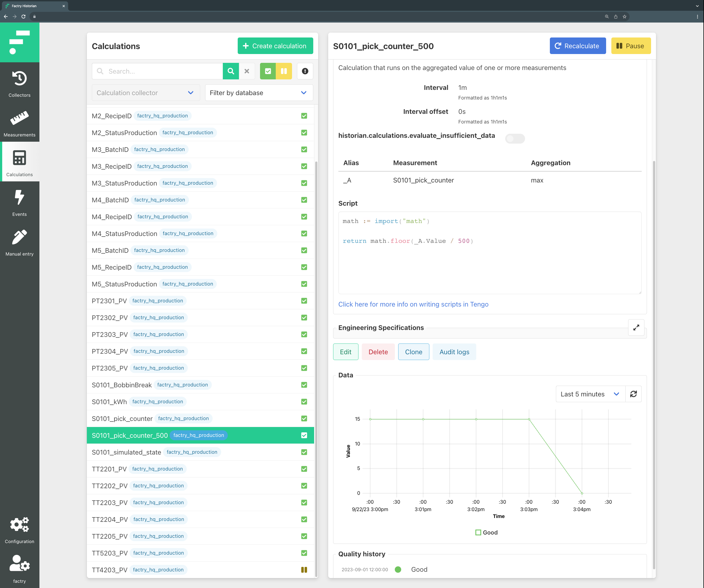Click the green search magnifier button

(231, 71)
